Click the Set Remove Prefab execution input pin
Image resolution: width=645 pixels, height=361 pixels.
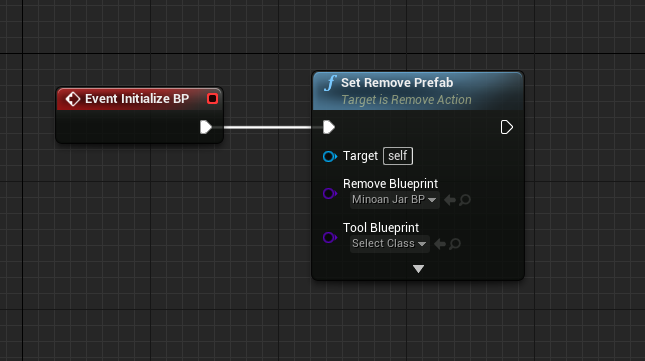pos(329,127)
